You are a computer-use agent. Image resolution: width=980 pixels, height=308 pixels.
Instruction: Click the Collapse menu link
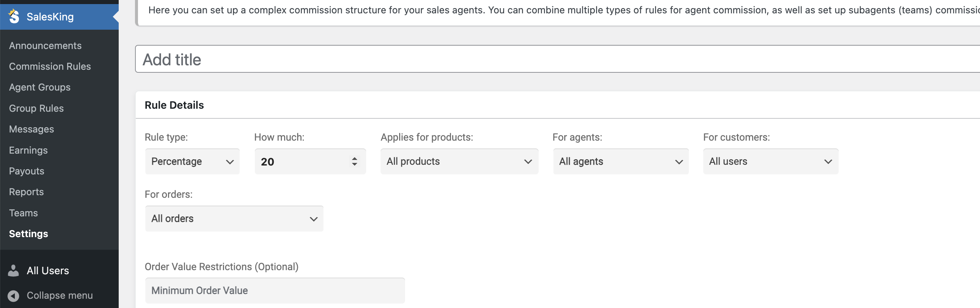(59, 295)
